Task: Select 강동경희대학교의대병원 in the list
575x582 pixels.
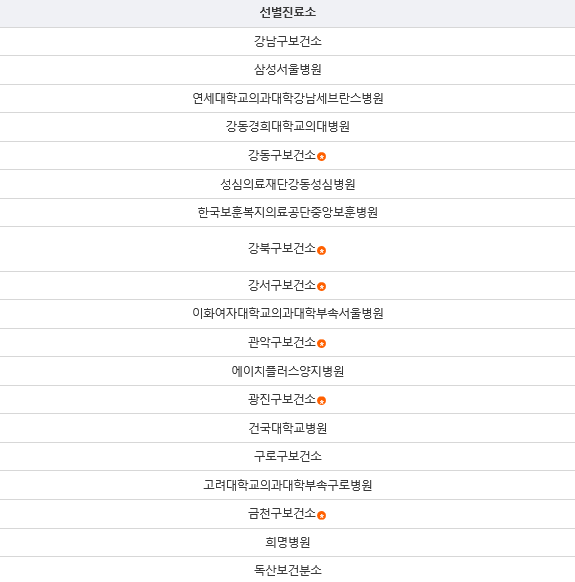Action: (x=287, y=127)
